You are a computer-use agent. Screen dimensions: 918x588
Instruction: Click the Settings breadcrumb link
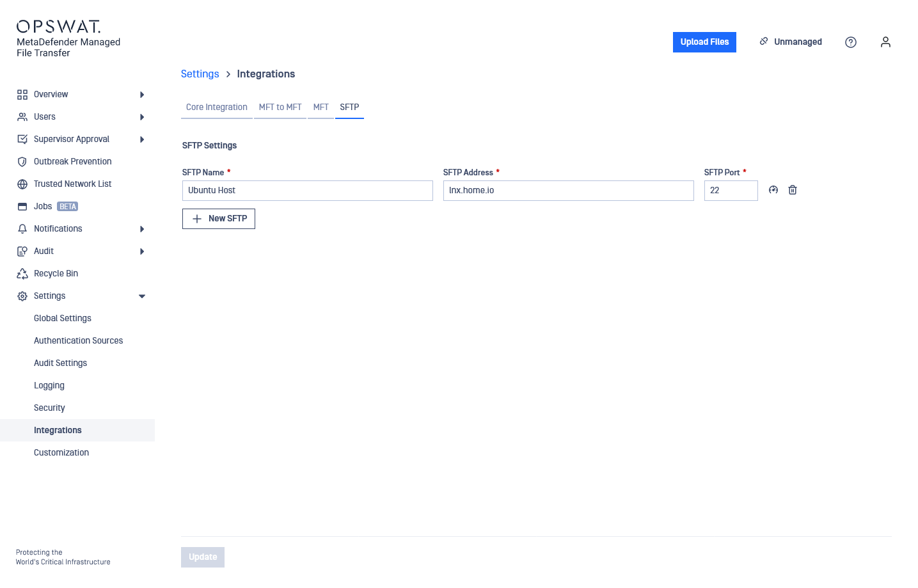200,74
